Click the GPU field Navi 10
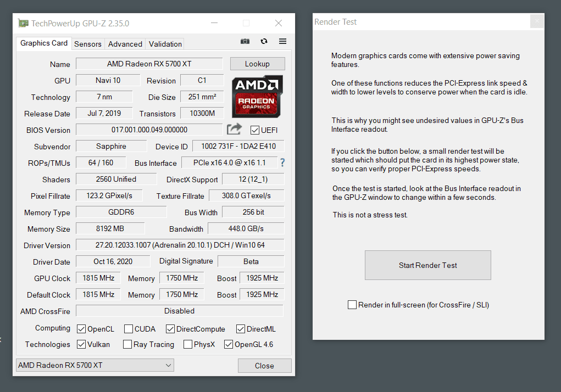The height and width of the screenshot is (392, 561). (x=108, y=80)
